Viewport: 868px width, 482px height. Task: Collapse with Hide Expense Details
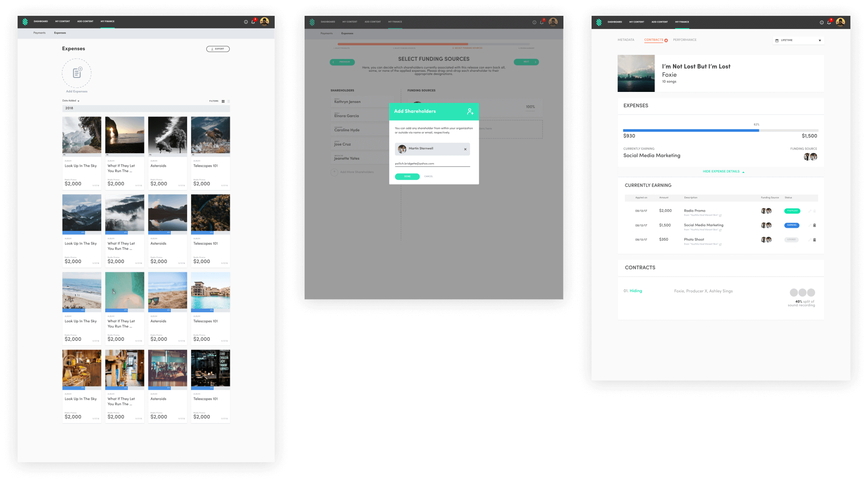[x=724, y=172]
